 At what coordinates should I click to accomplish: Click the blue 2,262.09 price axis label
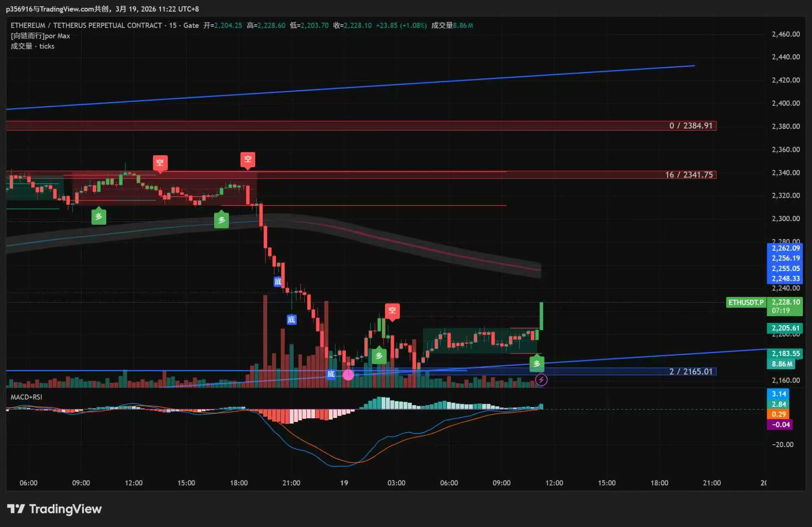[785, 248]
